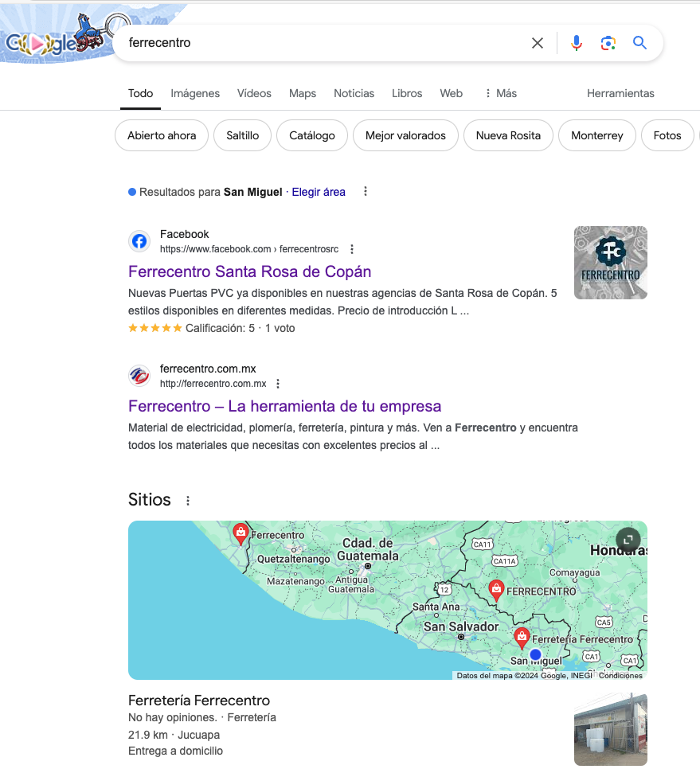Click the Cdad. de Guatemala map label
Viewport: 700px width, 769px height.
[x=368, y=550]
